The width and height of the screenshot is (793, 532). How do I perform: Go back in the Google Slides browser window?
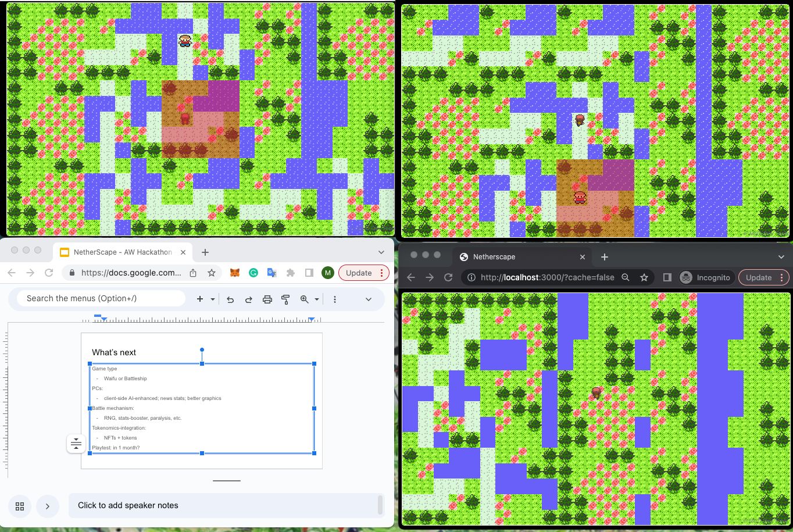12,273
